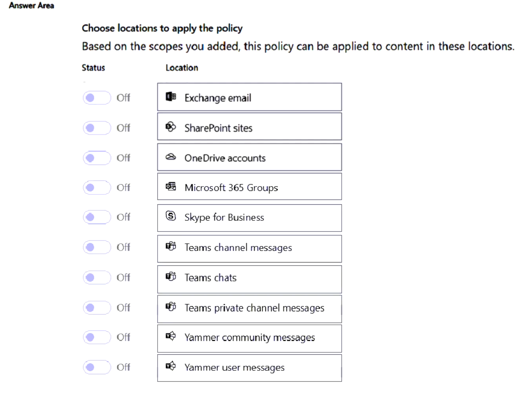The image size is (532, 407).
Task: Select the 'Yammer community messages' label
Action: click(x=250, y=338)
